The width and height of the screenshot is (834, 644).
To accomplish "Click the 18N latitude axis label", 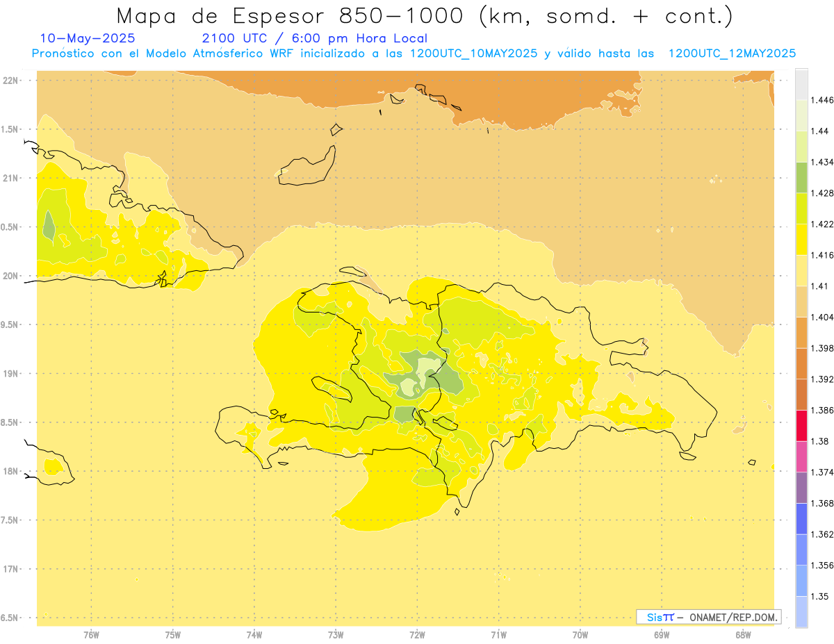I will click(x=10, y=472).
